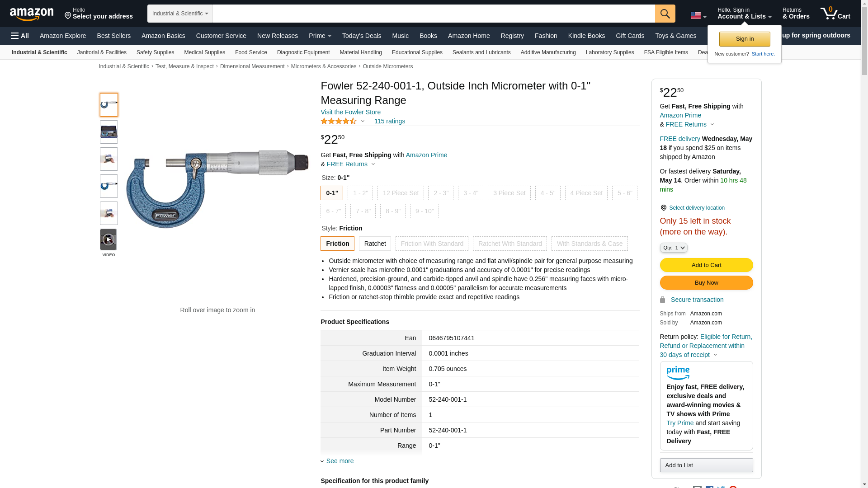Screen dimensions: 868x488
Task: Click the Amazon logo
Action: tap(32, 14)
